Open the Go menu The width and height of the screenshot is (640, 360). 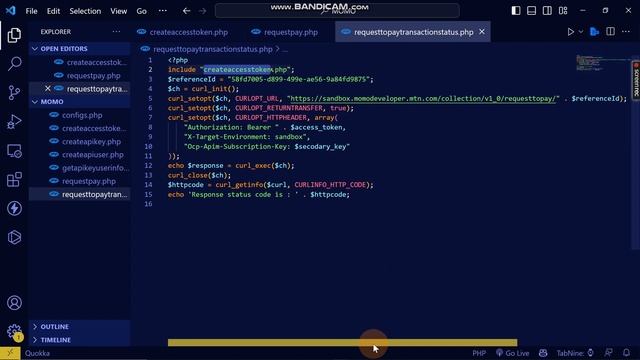click(x=142, y=11)
